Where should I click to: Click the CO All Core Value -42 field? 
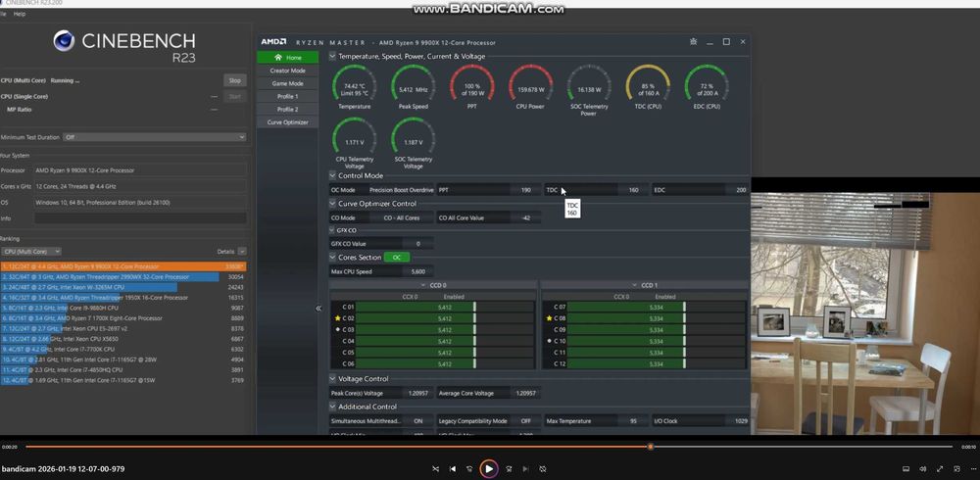489,217
